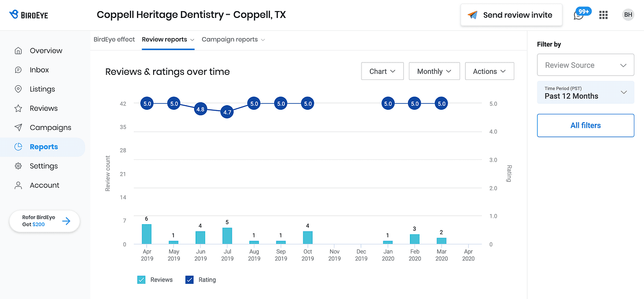Screen dimensions: 644x299
Task: Click the Feb 2020 review bar labeled 3
Action: [415, 239]
